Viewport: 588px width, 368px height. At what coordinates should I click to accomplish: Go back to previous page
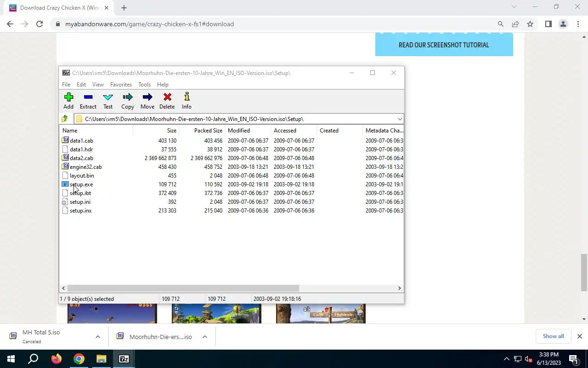10,24
